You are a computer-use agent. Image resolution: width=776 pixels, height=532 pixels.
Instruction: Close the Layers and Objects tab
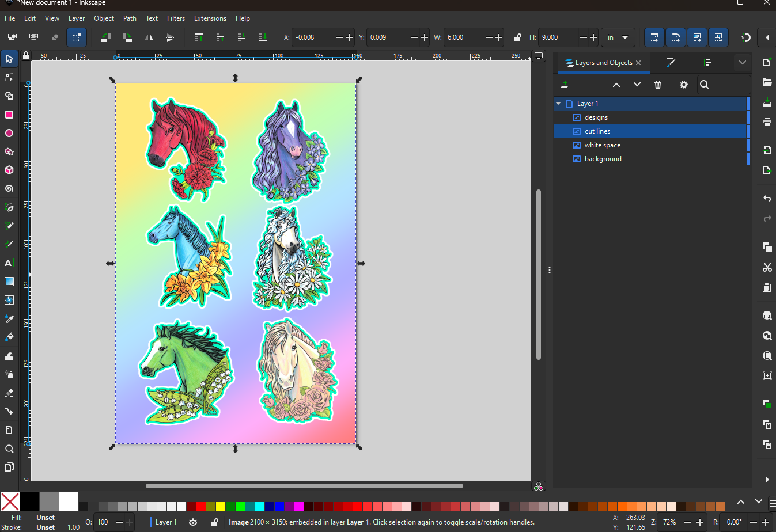pos(638,63)
